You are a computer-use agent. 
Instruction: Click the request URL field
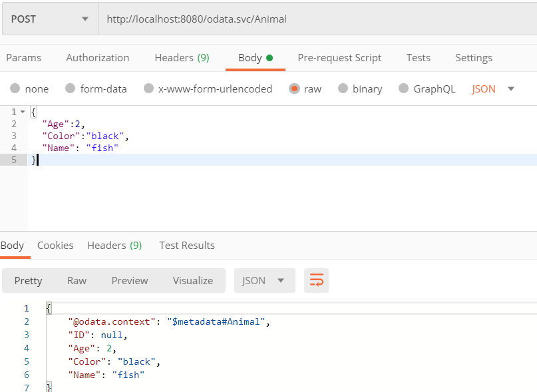tap(317, 19)
